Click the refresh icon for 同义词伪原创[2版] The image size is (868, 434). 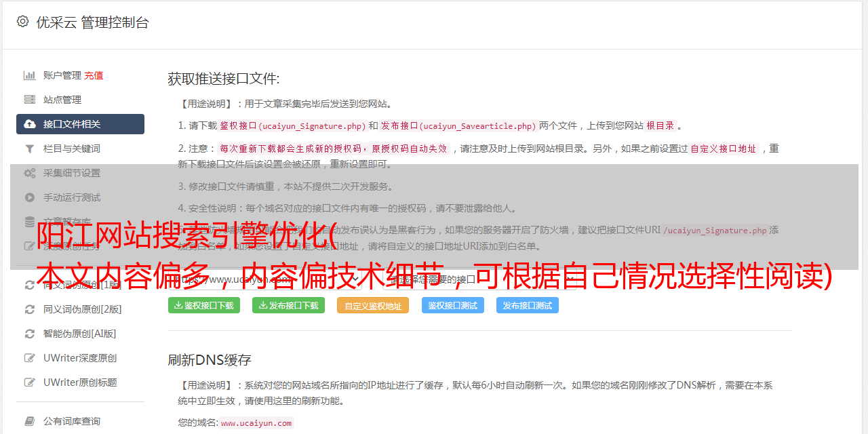click(x=30, y=309)
